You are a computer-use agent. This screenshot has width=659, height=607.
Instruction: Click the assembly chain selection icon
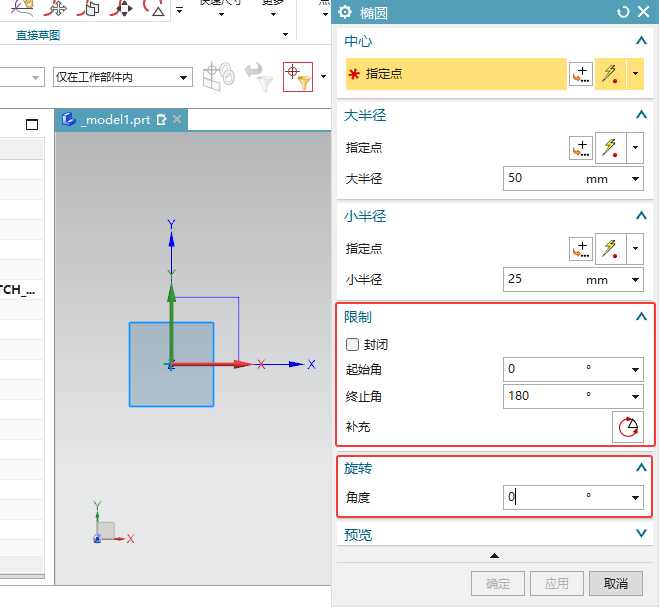(218, 76)
